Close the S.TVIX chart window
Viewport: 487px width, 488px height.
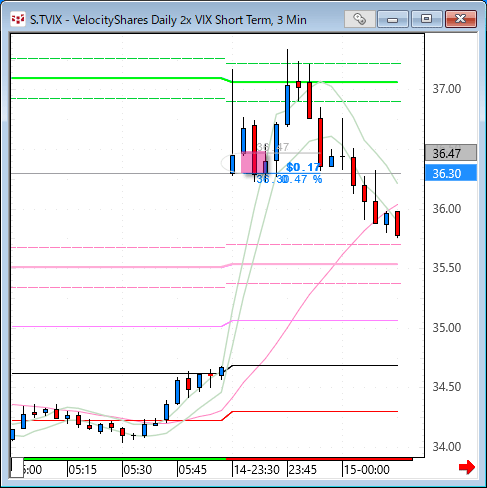(x=461, y=19)
